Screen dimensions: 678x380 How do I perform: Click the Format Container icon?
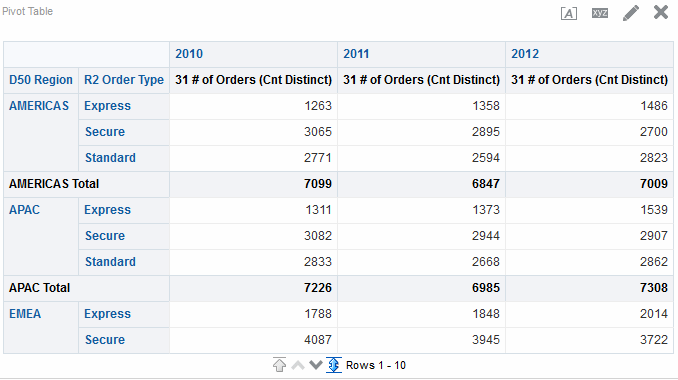pos(569,13)
